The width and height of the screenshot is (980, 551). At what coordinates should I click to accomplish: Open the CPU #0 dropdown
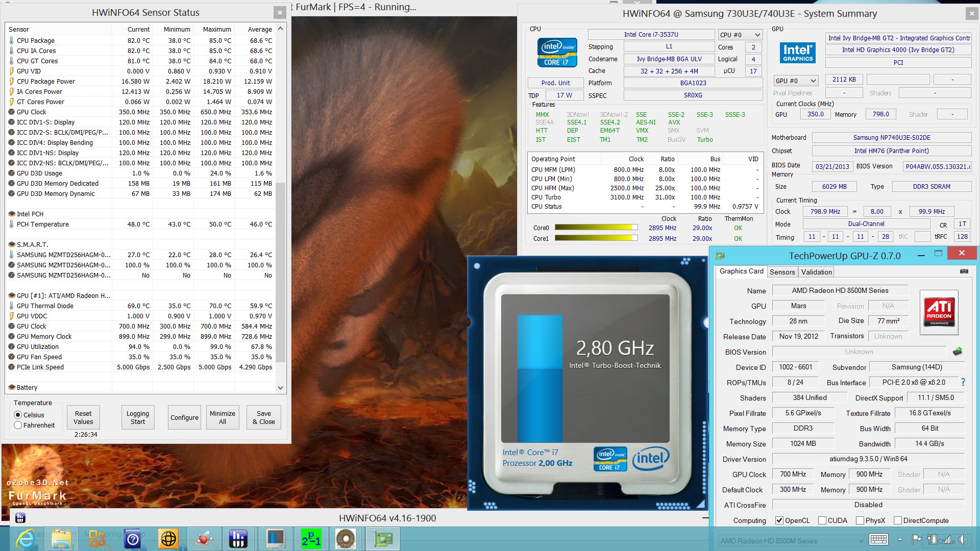point(740,35)
